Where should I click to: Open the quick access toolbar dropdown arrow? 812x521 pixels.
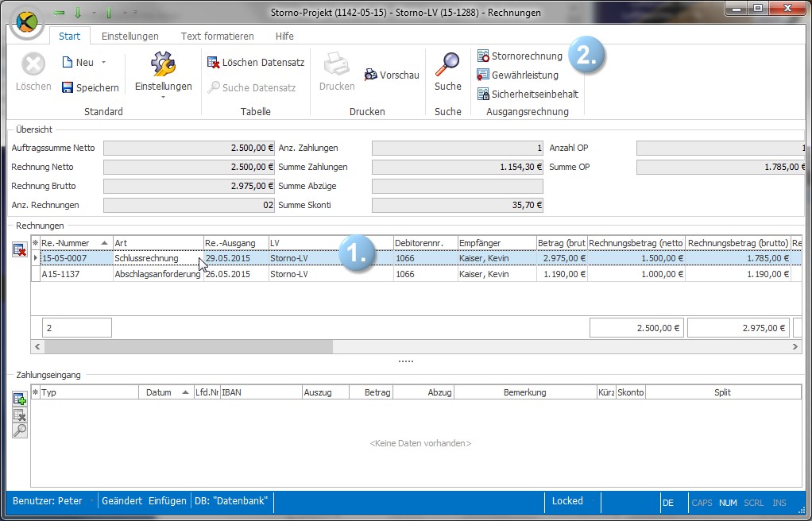click(136, 12)
